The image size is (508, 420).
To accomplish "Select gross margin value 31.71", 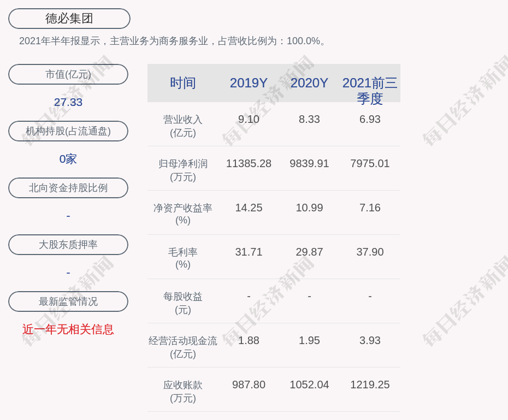I will 249,252.
